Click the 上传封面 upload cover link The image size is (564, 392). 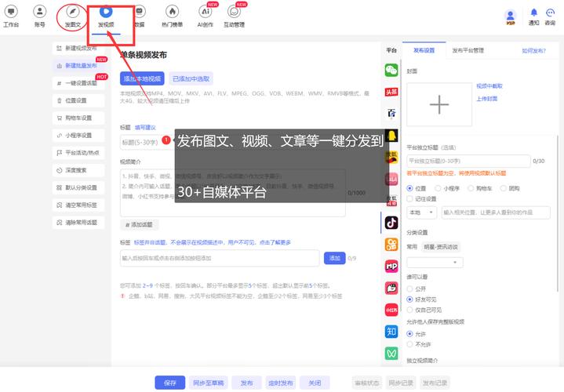point(486,100)
